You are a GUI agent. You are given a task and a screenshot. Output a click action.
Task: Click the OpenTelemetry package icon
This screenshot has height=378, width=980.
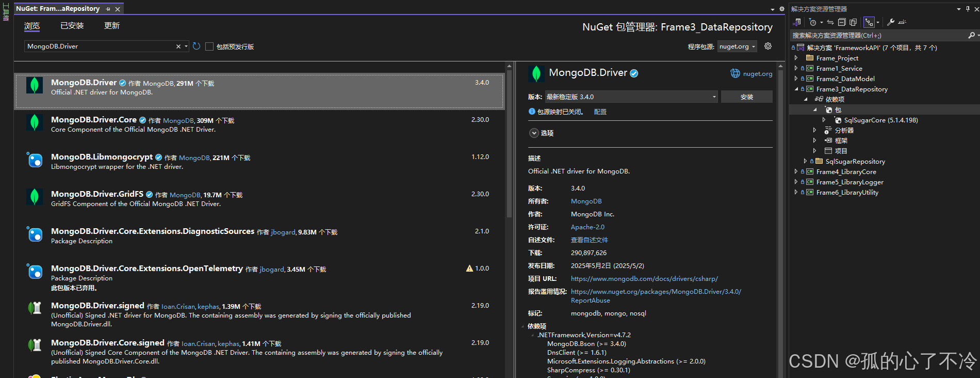tap(35, 271)
